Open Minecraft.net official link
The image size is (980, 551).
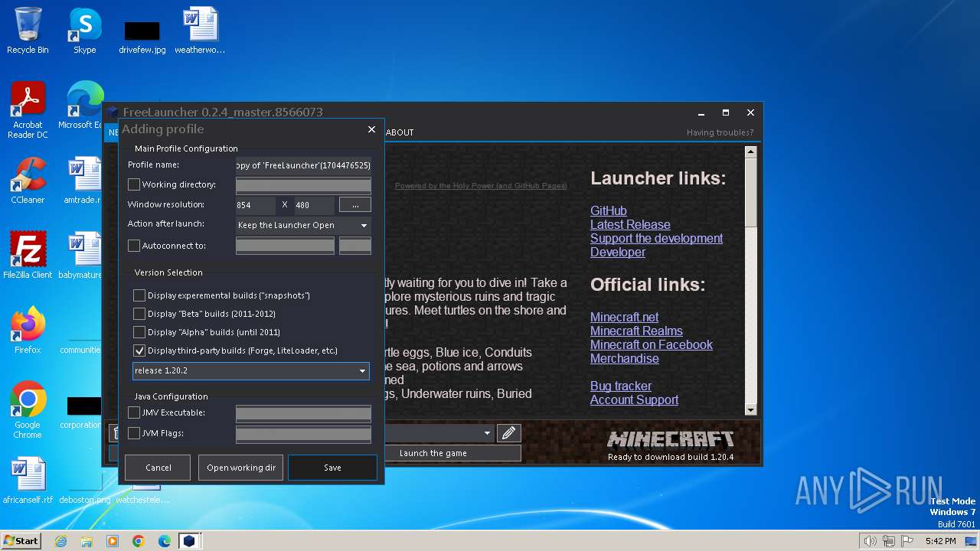click(x=624, y=317)
